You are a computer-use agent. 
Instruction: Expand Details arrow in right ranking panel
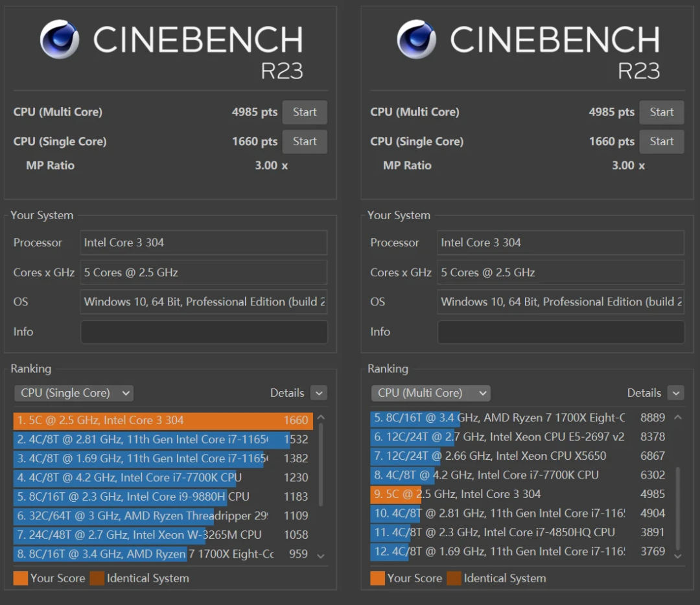[x=676, y=393]
